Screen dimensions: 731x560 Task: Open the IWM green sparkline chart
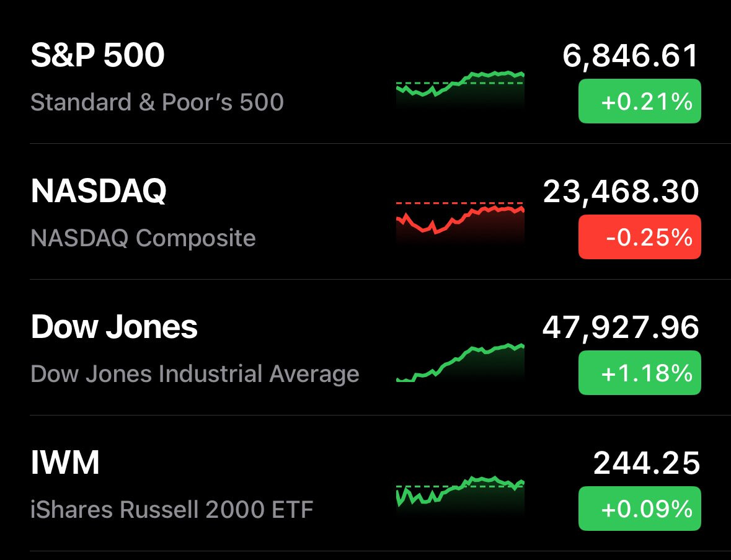(x=460, y=492)
